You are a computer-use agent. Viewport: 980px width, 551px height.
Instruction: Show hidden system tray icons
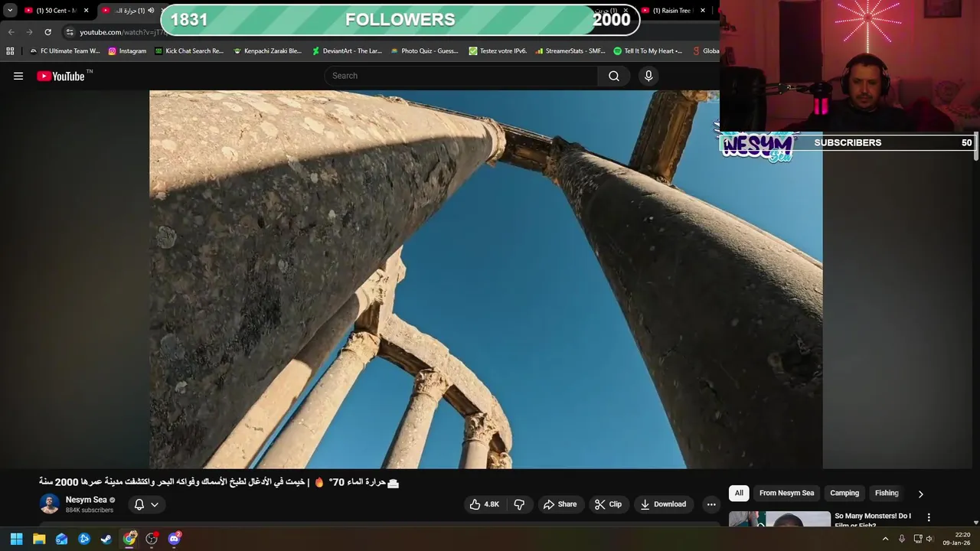click(x=885, y=539)
